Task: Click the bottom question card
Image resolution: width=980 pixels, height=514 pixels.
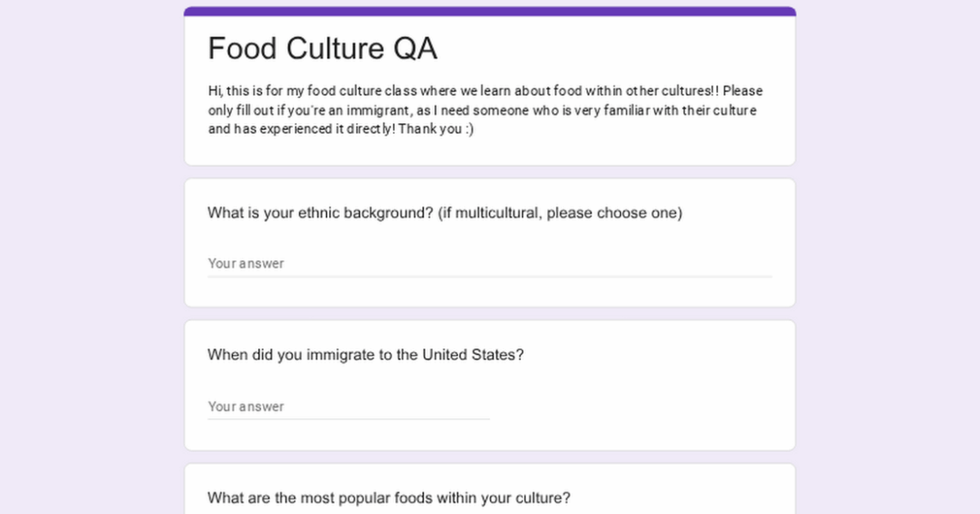Action: coord(489,490)
